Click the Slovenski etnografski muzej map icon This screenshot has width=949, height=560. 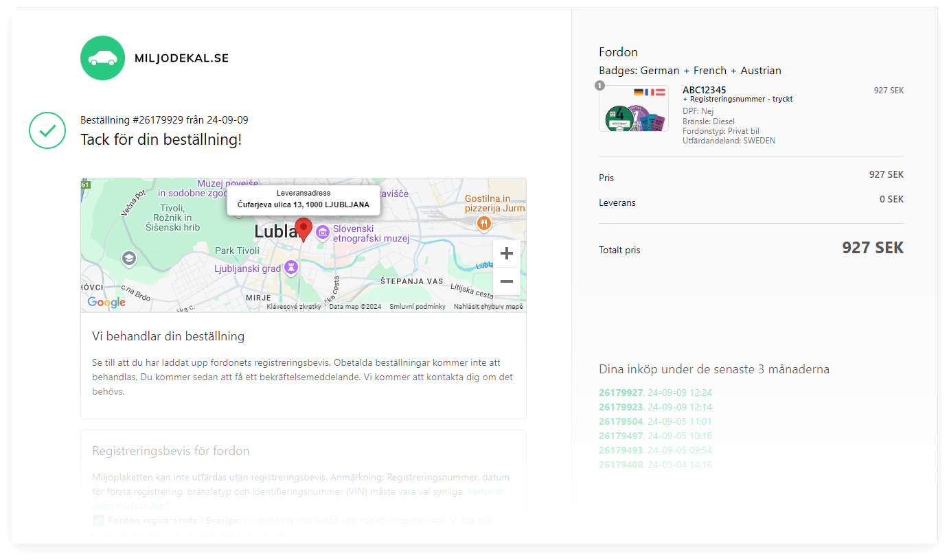coord(323,233)
